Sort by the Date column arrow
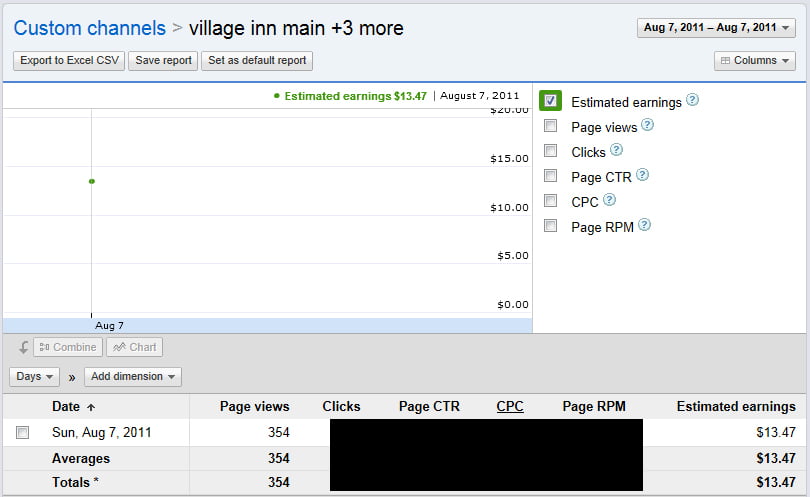This screenshot has width=810, height=497. pyautogui.click(x=91, y=408)
